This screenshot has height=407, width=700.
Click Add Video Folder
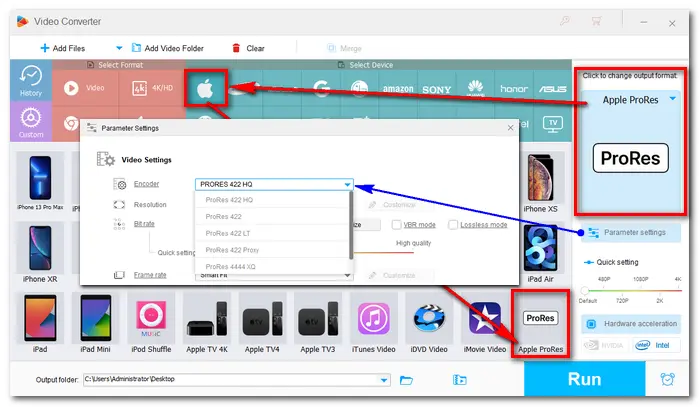point(168,48)
